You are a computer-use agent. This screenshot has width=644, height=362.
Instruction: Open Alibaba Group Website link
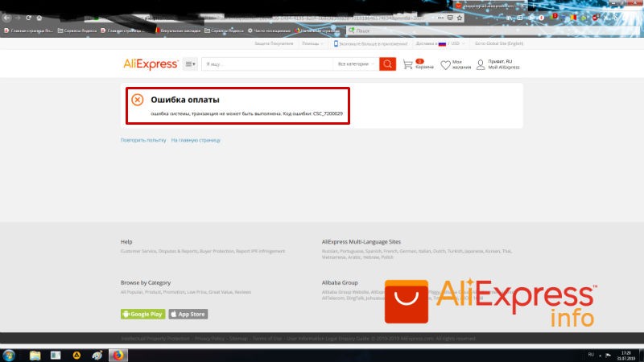point(345,292)
